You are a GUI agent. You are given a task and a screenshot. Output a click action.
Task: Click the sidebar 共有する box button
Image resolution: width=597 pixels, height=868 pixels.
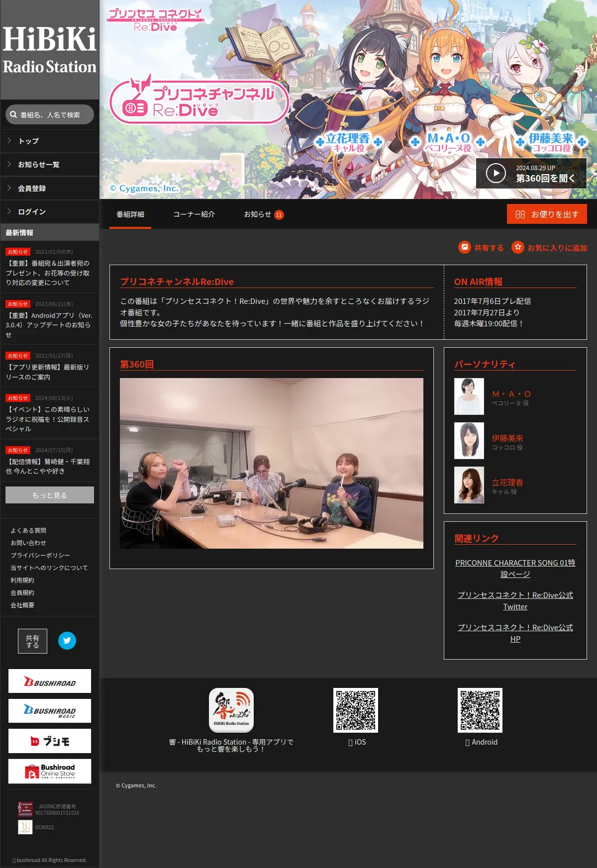pos(33,641)
